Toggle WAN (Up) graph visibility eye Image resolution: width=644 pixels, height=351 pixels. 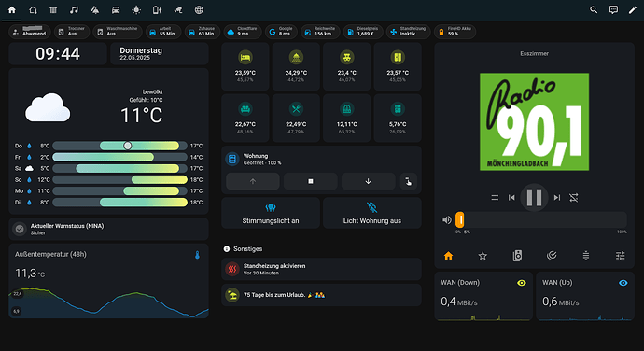pos(623,283)
